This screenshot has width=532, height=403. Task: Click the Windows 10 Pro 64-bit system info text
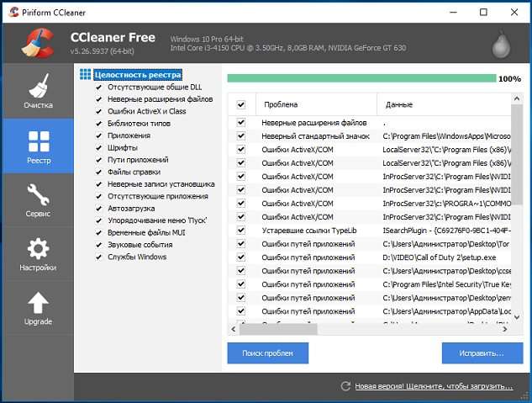coord(207,39)
